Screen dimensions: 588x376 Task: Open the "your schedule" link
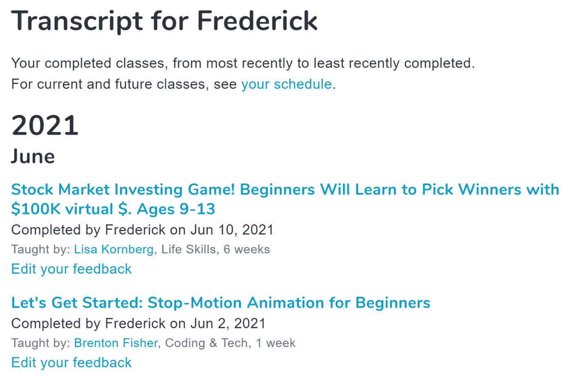coord(286,84)
